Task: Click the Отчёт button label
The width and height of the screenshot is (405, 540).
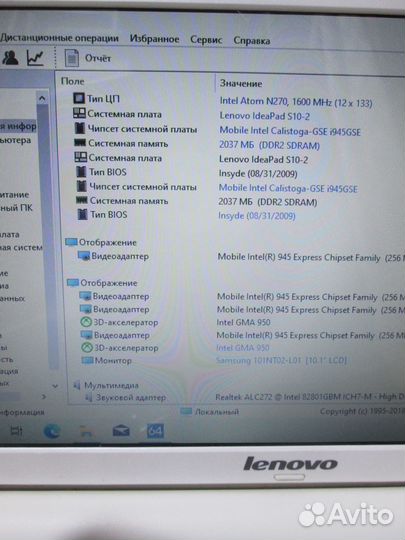Action: coord(98,59)
